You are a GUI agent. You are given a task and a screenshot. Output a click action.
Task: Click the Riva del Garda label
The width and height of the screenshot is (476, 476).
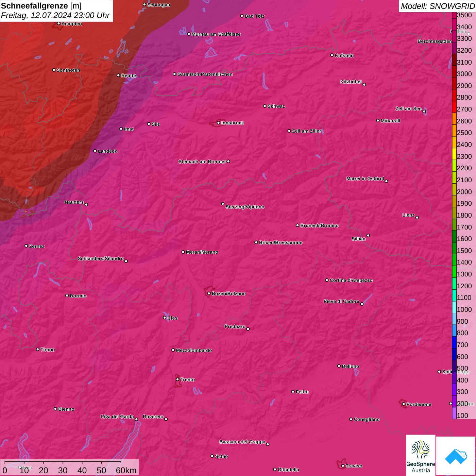[x=117, y=417]
